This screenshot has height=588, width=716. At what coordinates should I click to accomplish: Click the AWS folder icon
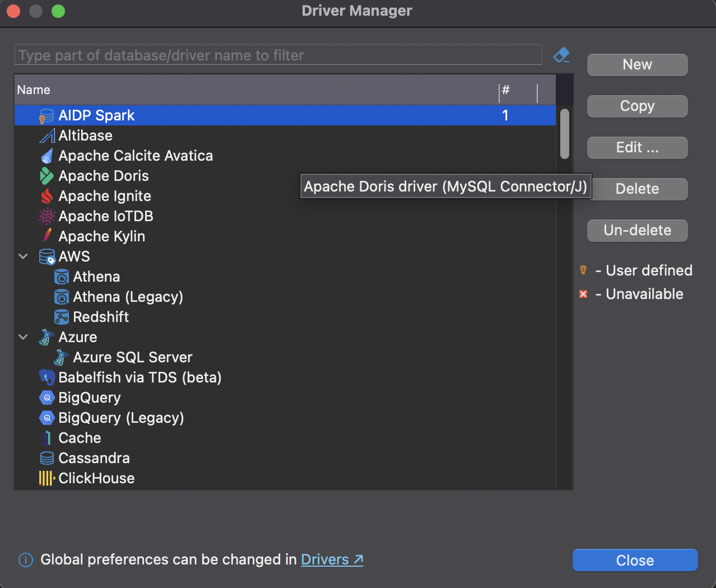47,257
